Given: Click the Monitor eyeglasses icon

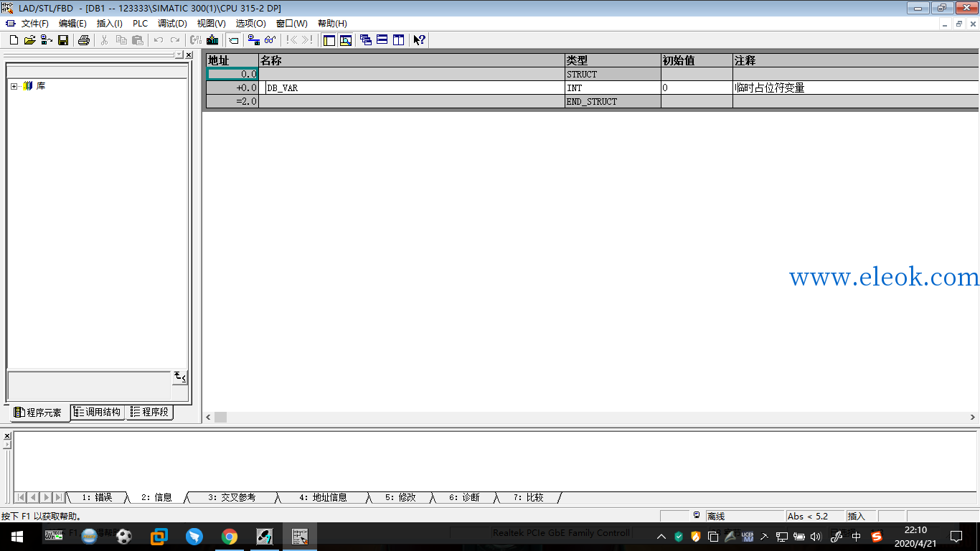Looking at the screenshot, I should tap(270, 40).
